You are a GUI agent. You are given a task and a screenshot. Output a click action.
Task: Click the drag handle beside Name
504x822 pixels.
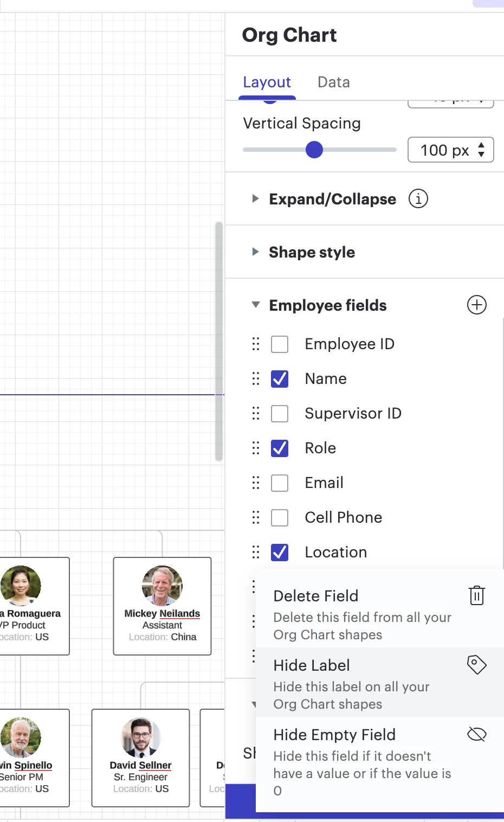pos(255,378)
